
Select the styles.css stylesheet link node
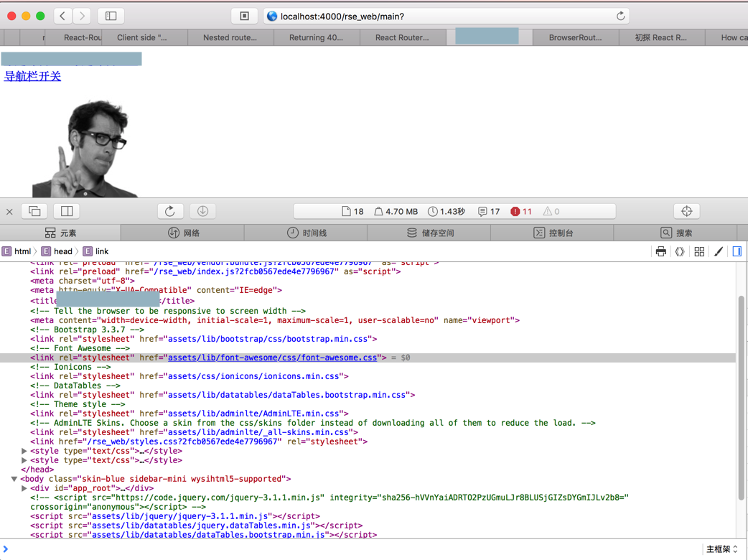pyautogui.click(x=199, y=442)
